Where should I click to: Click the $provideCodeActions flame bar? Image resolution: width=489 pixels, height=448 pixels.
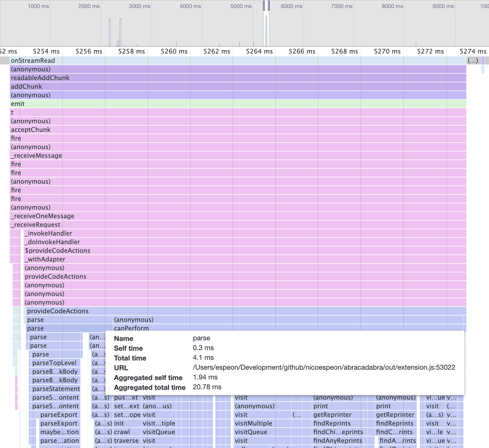click(245, 250)
